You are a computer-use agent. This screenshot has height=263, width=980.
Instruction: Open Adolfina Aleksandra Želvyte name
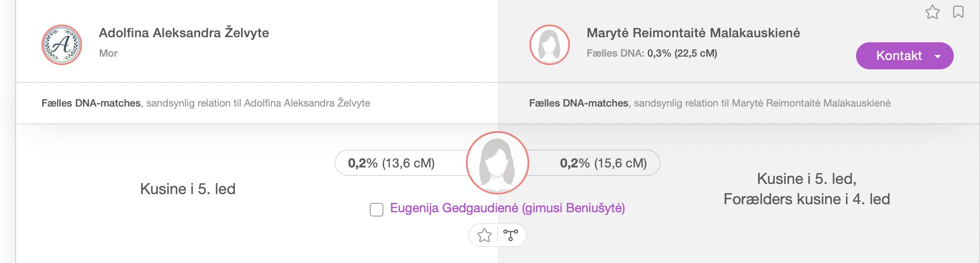[184, 33]
